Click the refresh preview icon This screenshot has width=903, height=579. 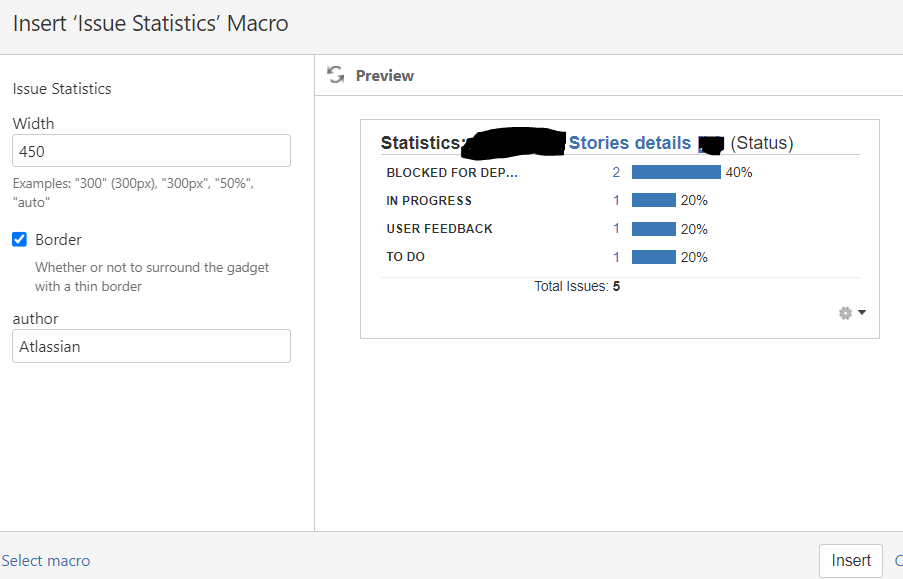[x=335, y=75]
